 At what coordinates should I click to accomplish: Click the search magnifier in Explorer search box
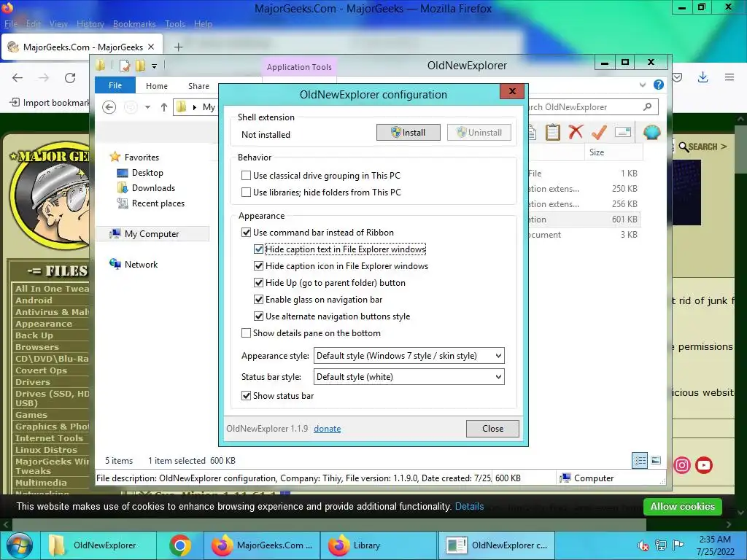pyautogui.click(x=648, y=106)
